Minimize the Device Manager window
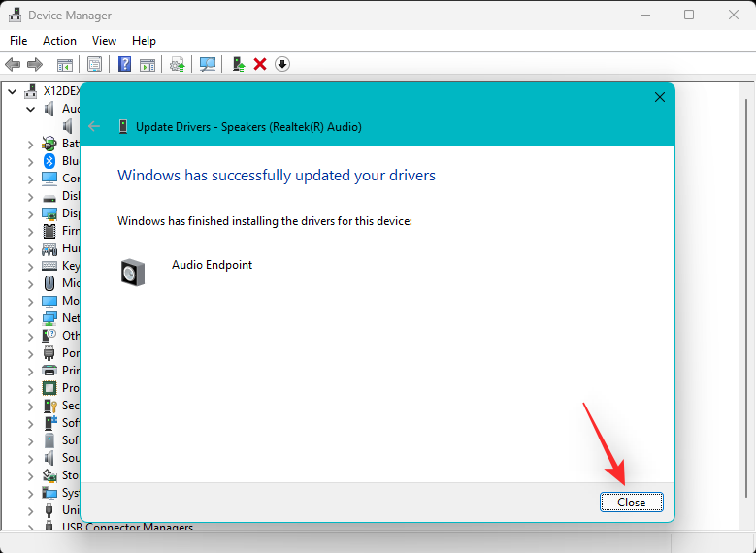The width and height of the screenshot is (756, 553). 645,15
